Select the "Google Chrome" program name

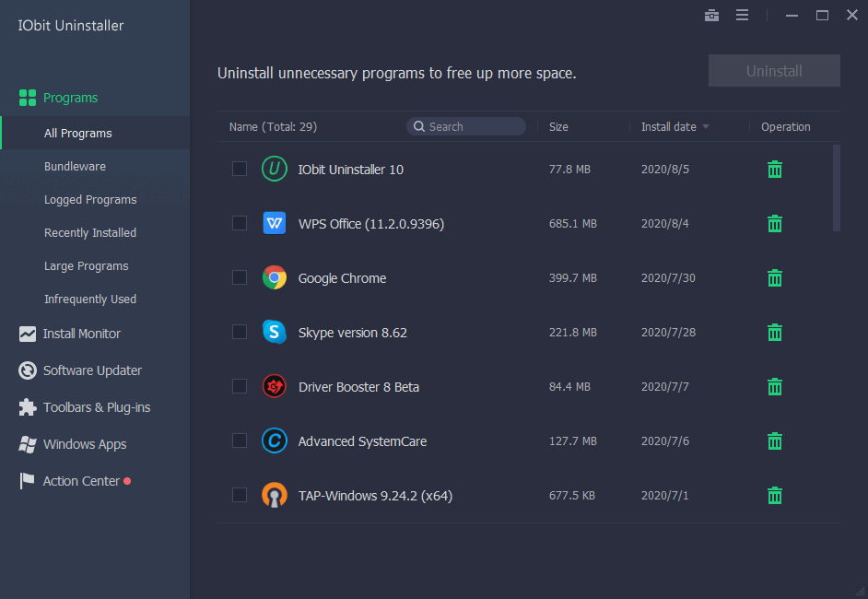click(342, 278)
